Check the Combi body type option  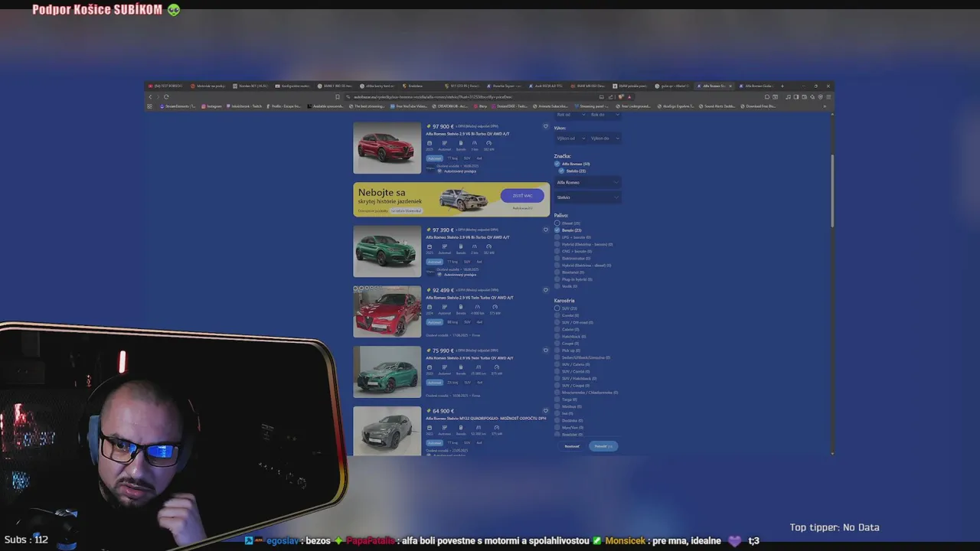(x=557, y=315)
